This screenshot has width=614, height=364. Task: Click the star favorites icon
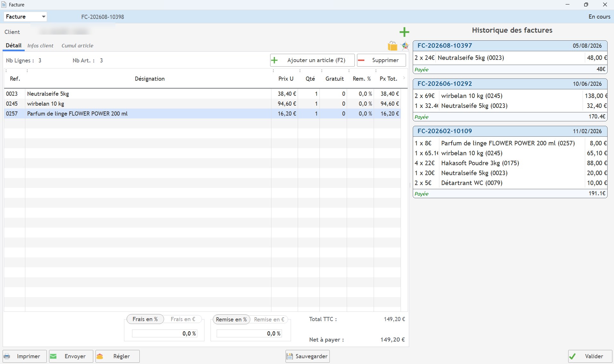pyautogui.click(x=405, y=46)
